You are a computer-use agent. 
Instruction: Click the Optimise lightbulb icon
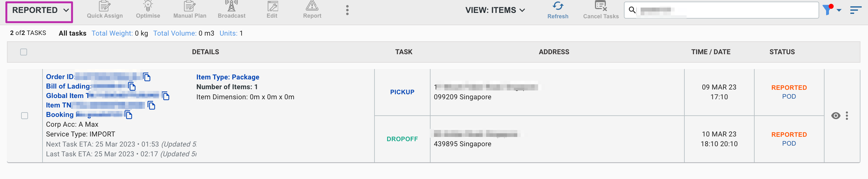point(148,6)
